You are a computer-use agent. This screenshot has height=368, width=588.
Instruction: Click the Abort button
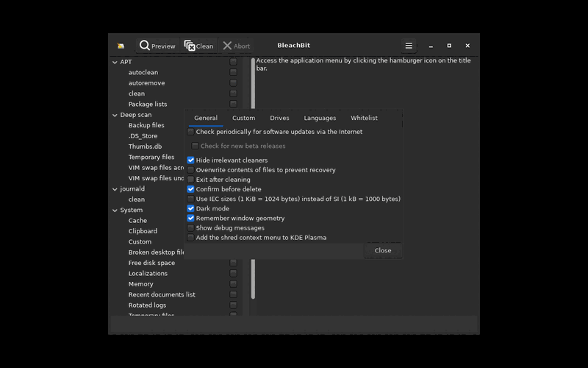236,46
